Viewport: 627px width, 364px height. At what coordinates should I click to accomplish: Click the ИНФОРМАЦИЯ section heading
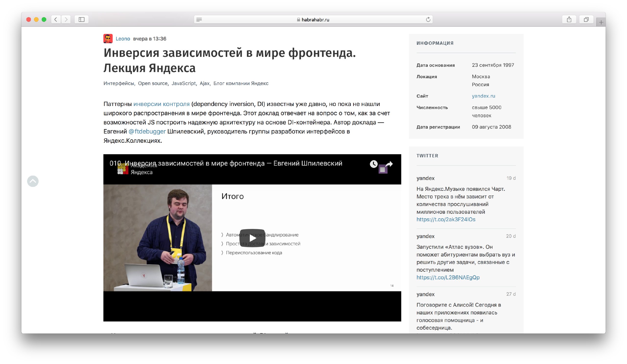pos(435,43)
